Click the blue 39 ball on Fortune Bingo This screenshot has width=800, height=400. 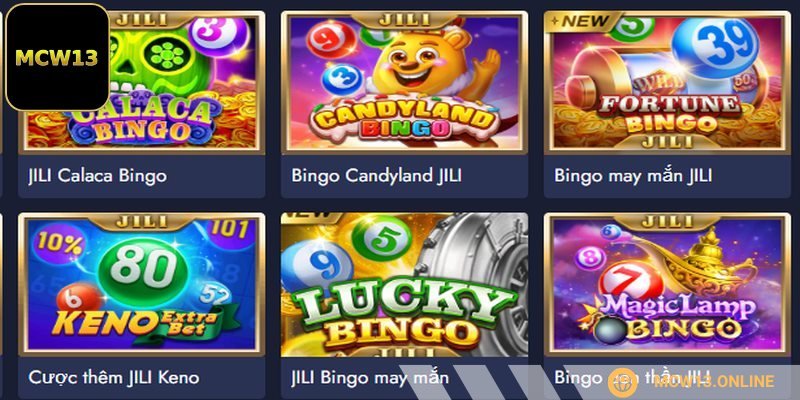pyautogui.click(x=715, y=47)
